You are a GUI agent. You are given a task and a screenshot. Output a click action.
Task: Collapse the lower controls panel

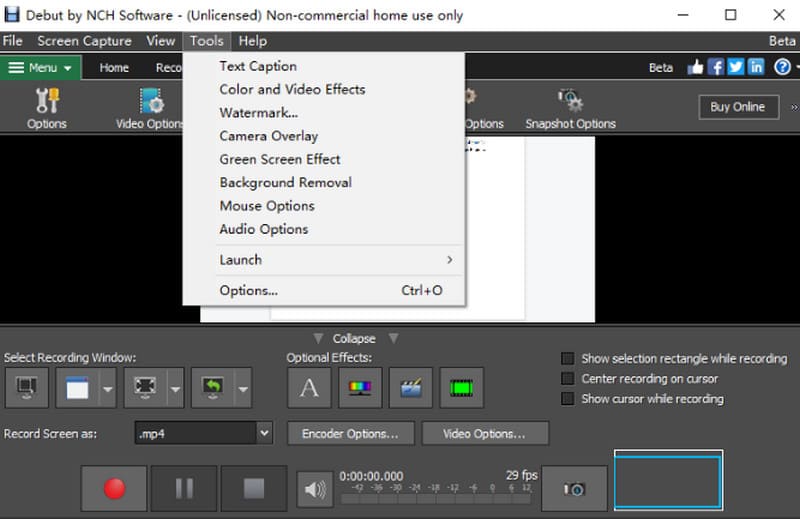pos(354,338)
